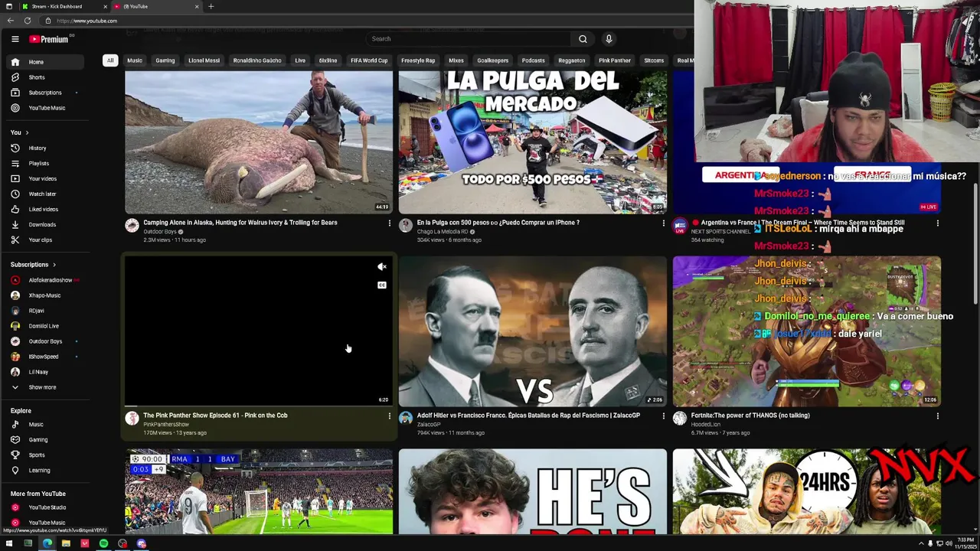Open PinkPanthersShow channel link

click(166, 424)
